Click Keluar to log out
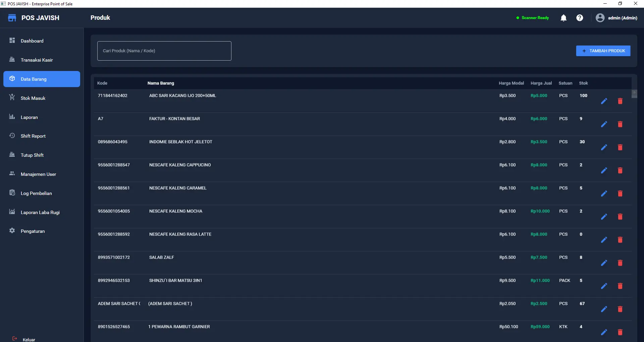The width and height of the screenshot is (644, 342). point(29,339)
